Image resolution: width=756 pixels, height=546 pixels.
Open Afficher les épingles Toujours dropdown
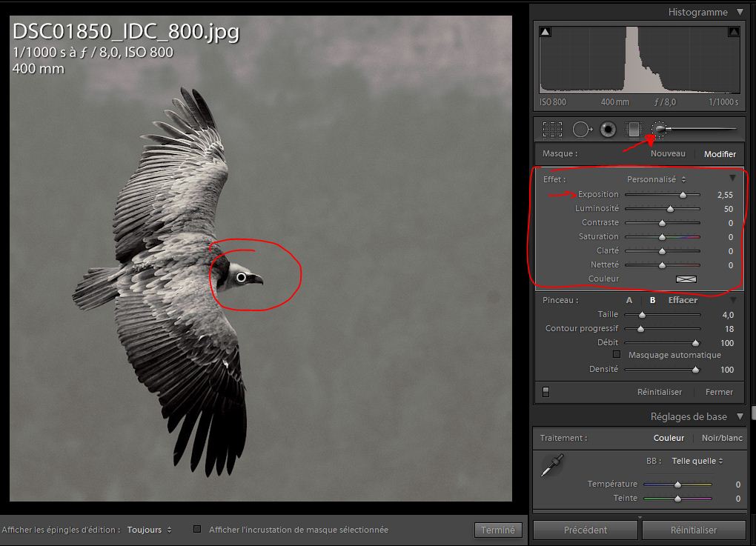[150, 530]
